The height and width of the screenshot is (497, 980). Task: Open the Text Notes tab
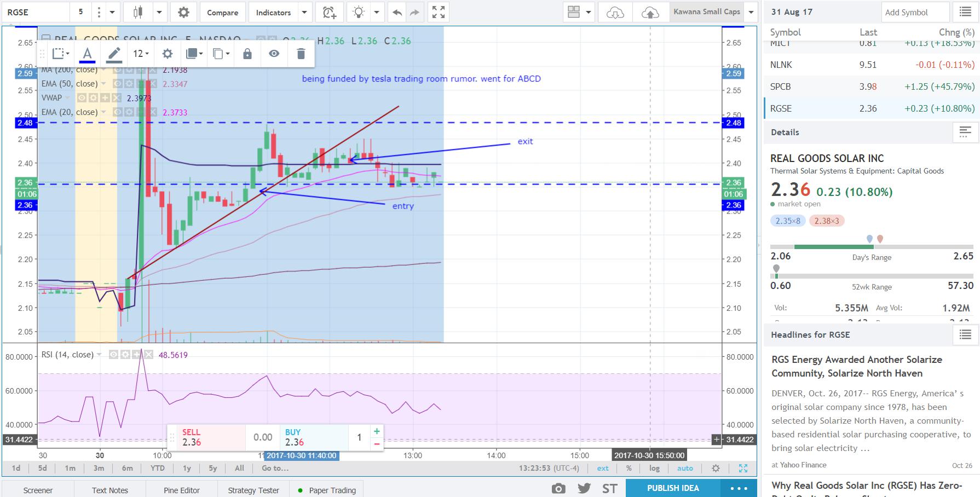pos(110,490)
